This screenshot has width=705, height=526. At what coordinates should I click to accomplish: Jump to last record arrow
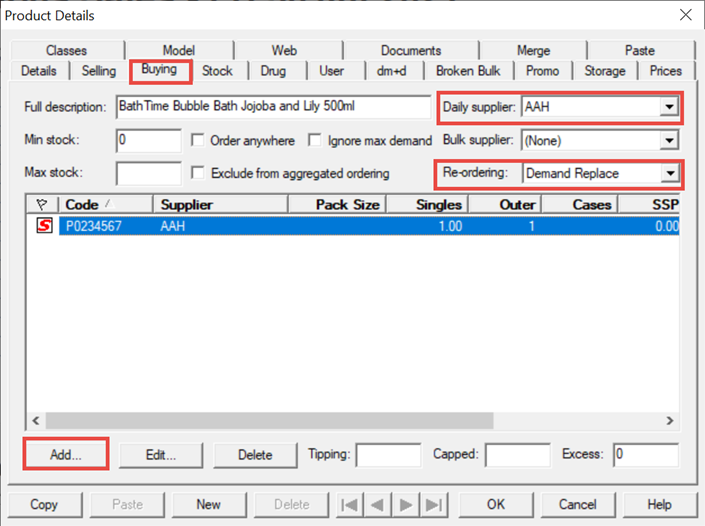point(432,504)
